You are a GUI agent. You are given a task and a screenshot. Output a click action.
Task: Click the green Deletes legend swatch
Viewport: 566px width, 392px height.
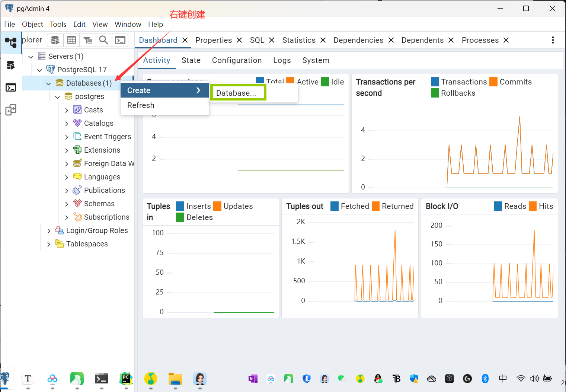pos(180,217)
